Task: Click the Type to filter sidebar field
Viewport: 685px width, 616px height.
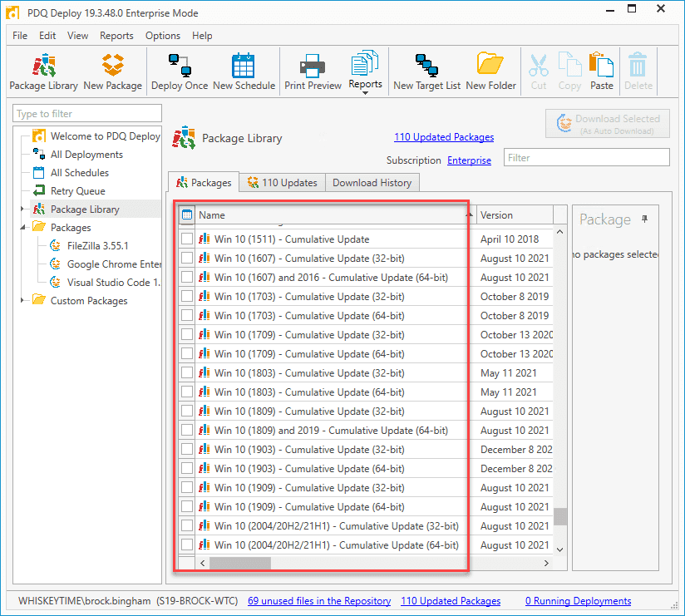Action: 87,114
